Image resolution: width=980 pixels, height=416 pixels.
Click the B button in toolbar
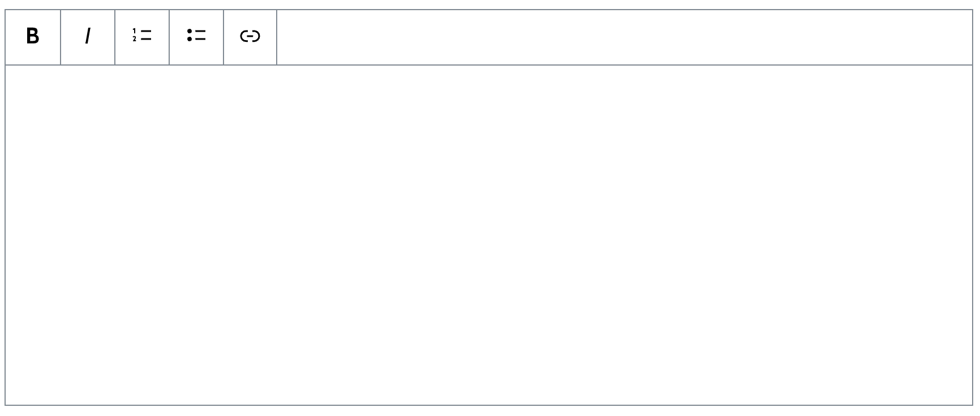[33, 37]
